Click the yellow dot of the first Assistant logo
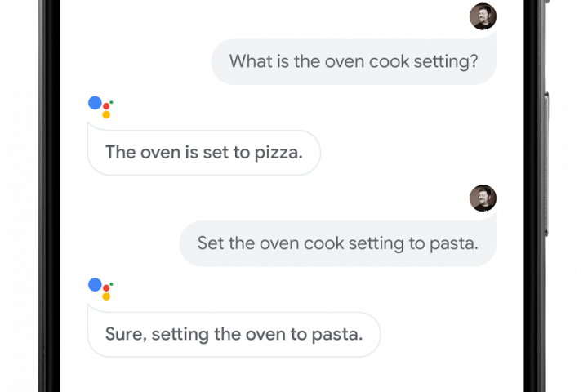The image size is (588, 392). click(106, 115)
